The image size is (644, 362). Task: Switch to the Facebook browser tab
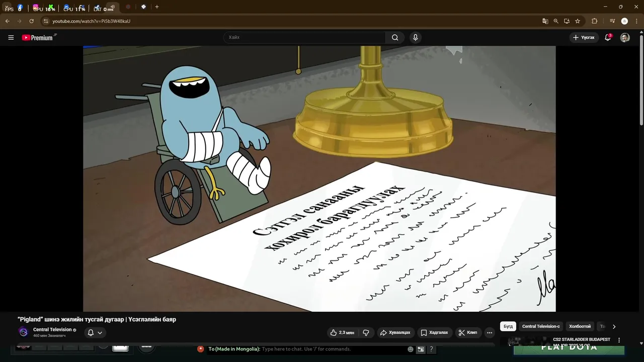pyautogui.click(x=20, y=8)
